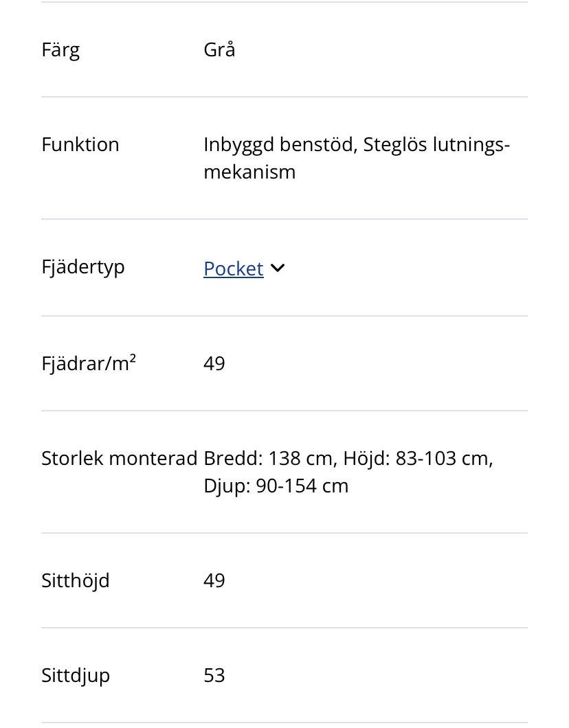Select the 53 value beside Sittdjup
Image resolution: width=569 pixels, height=728 pixels.
coord(214,675)
